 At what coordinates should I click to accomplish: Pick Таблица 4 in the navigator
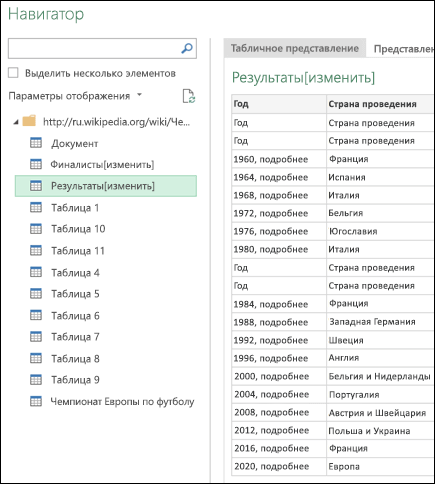pos(75,272)
